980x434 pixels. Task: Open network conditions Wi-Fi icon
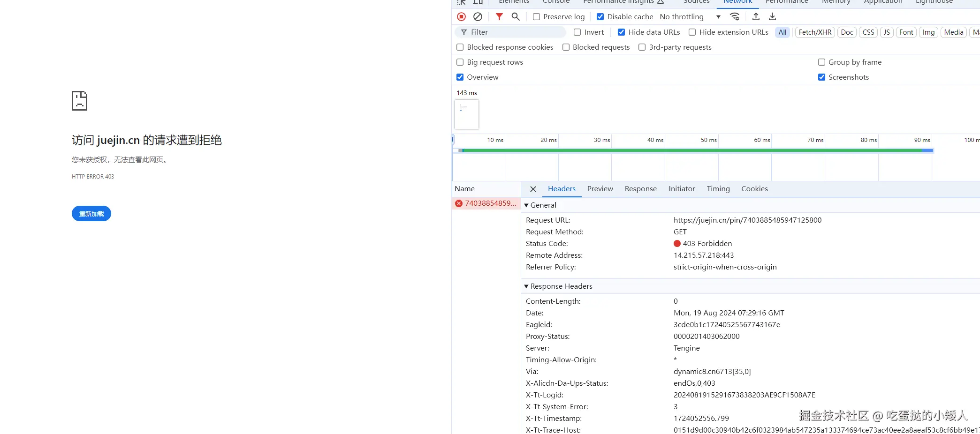(x=735, y=17)
